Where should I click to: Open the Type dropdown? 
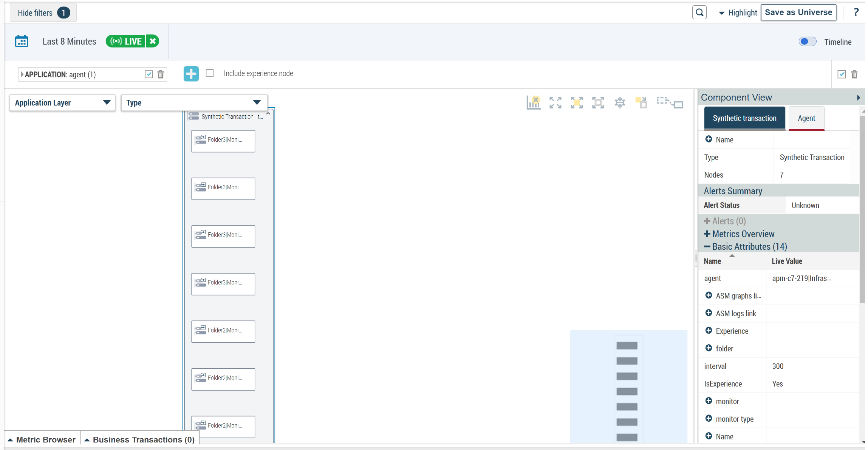(193, 103)
